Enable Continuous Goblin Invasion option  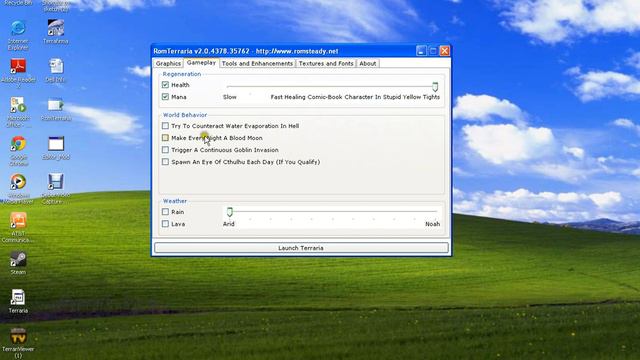(165, 150)
